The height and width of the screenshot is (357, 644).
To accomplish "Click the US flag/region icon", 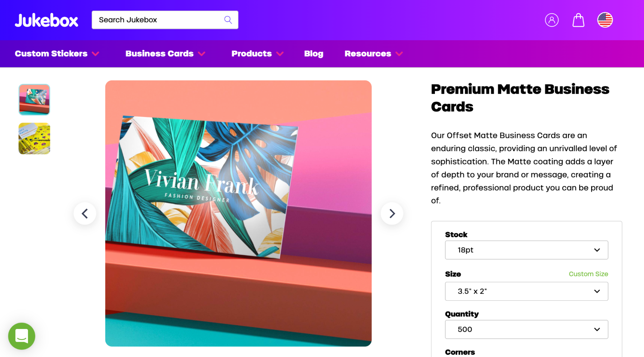I will 606,19.
